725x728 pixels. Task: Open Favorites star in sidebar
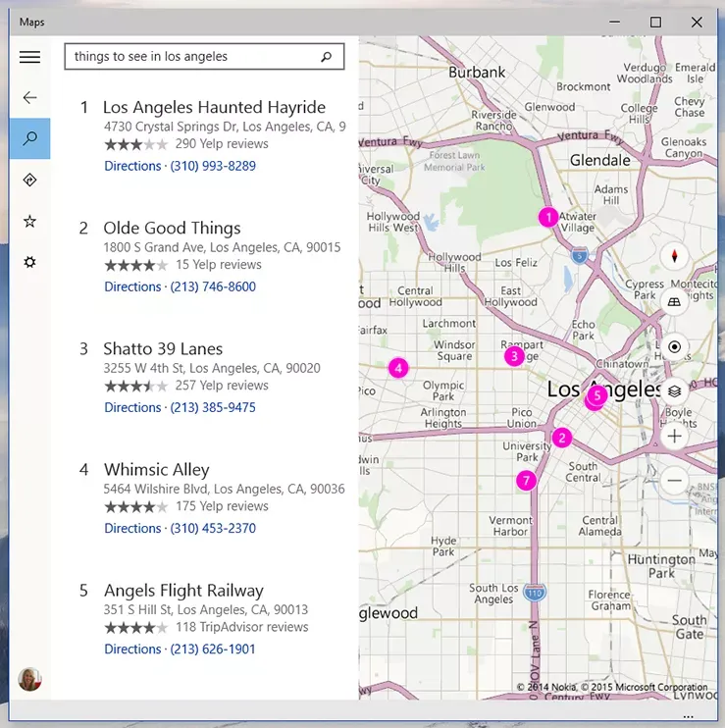[29, 221]
